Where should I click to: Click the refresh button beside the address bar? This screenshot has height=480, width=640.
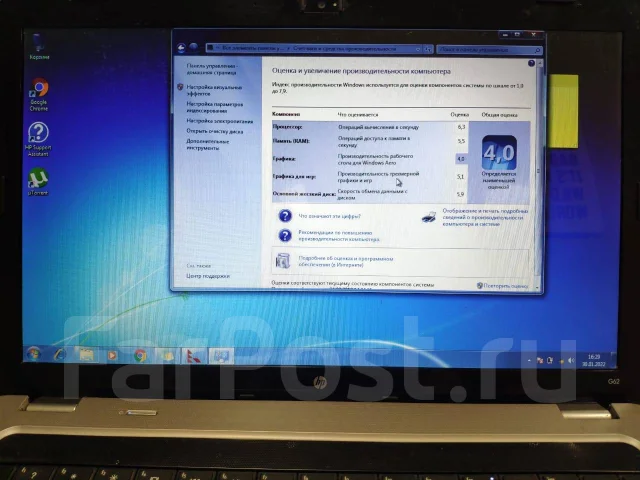click(x=428, y=49)
